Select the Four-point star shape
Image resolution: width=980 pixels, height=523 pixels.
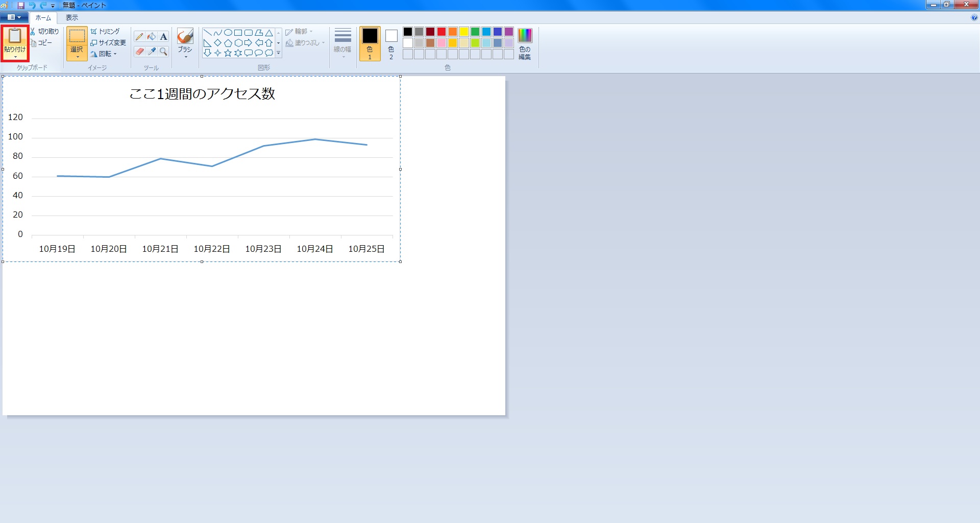coord(218,53)
